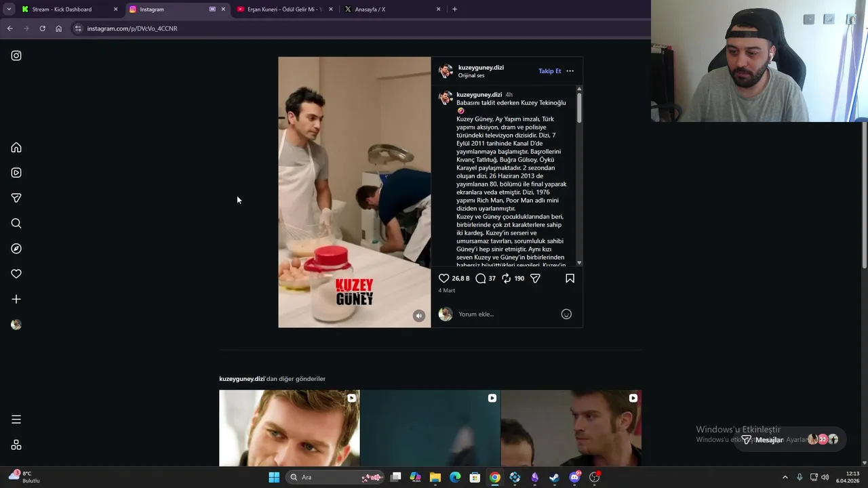The width and height of the screenshot is (868, 488).
Task: Repost using the repost arrows icon
Action: pos(507,279)
